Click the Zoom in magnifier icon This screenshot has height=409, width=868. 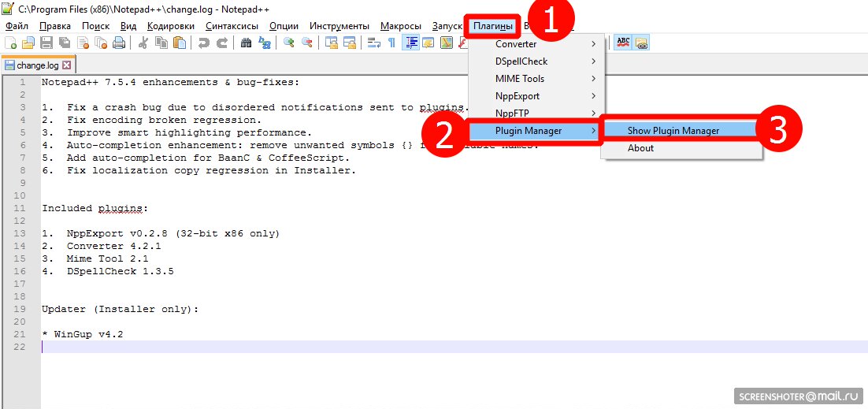(x=288, y=43)
